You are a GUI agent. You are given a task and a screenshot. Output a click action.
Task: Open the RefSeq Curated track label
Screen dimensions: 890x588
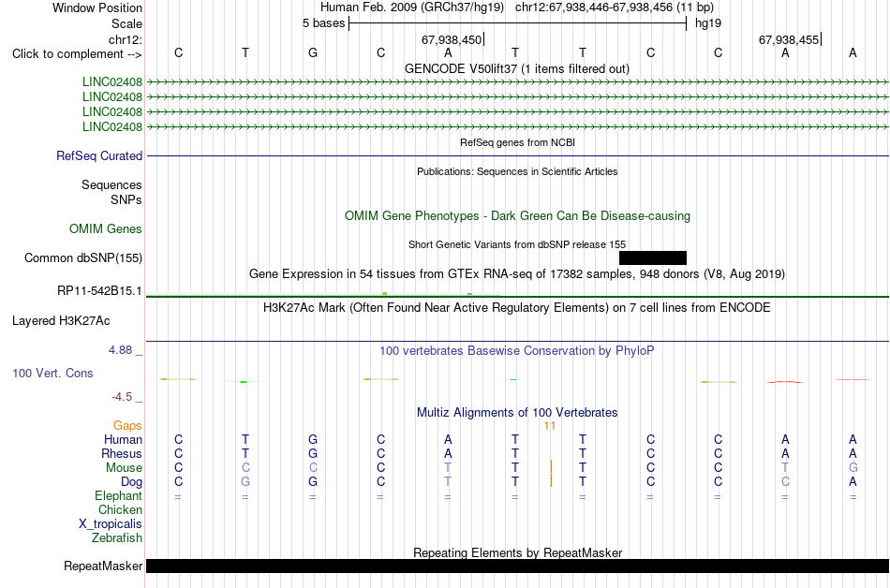pos(99,156)
